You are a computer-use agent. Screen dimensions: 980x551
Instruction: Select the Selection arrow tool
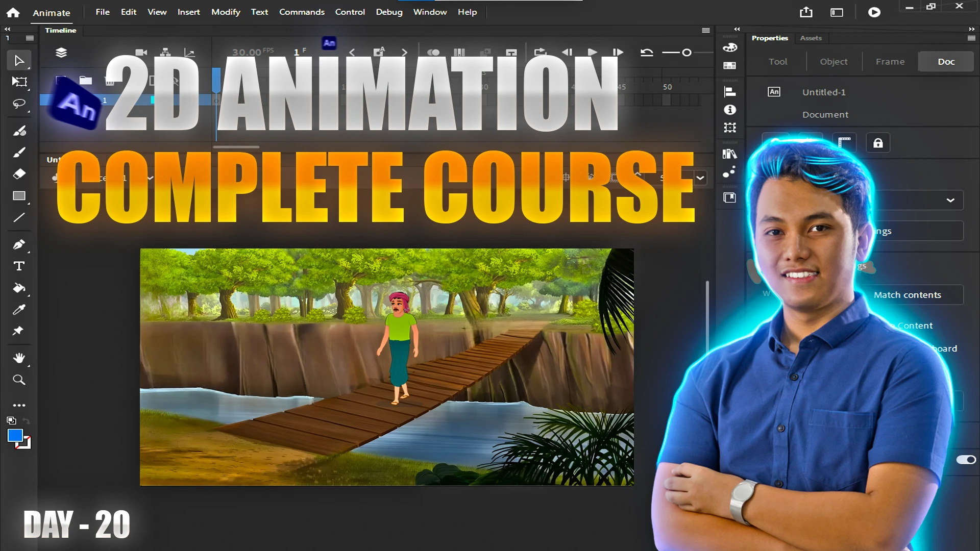(19, 61)
